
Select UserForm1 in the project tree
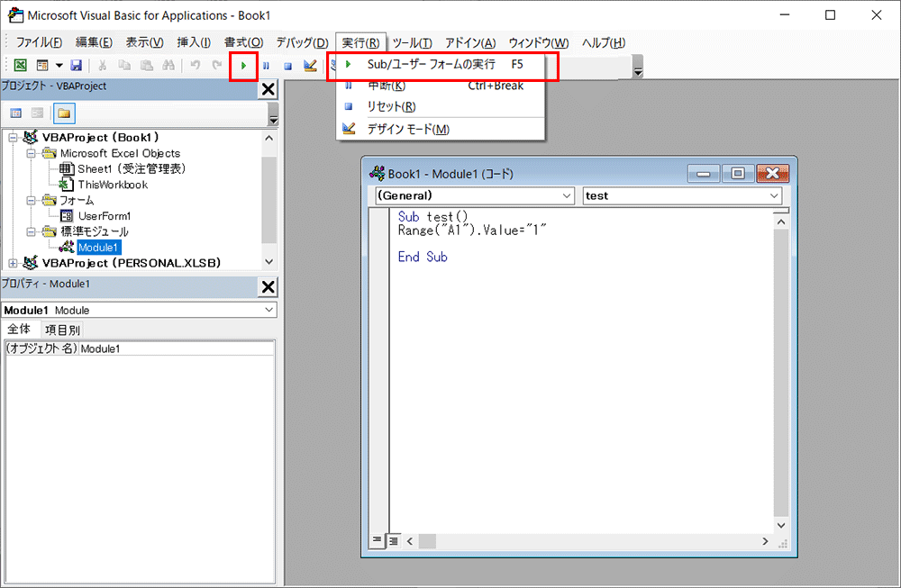(x=104, y=216)
